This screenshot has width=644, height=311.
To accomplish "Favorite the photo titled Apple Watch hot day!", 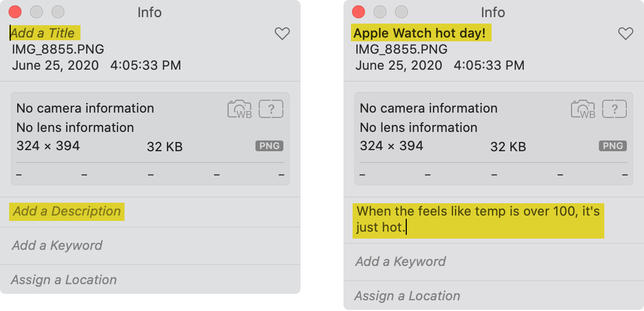I will point(626,34).
